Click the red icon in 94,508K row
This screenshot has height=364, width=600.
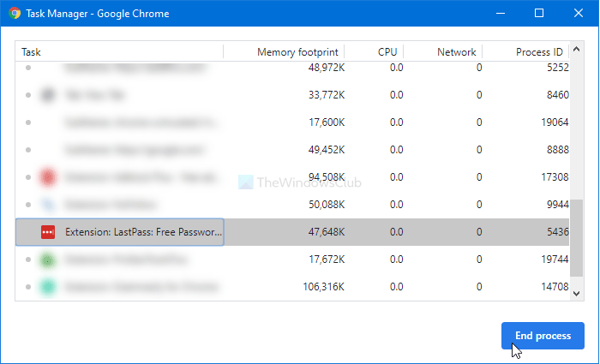coord(48,177)
